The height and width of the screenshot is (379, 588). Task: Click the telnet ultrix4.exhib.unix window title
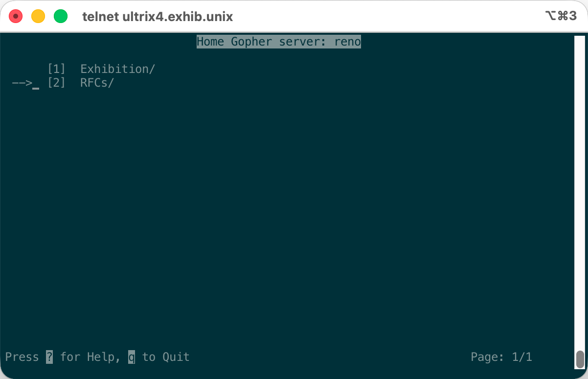(158, 17)
